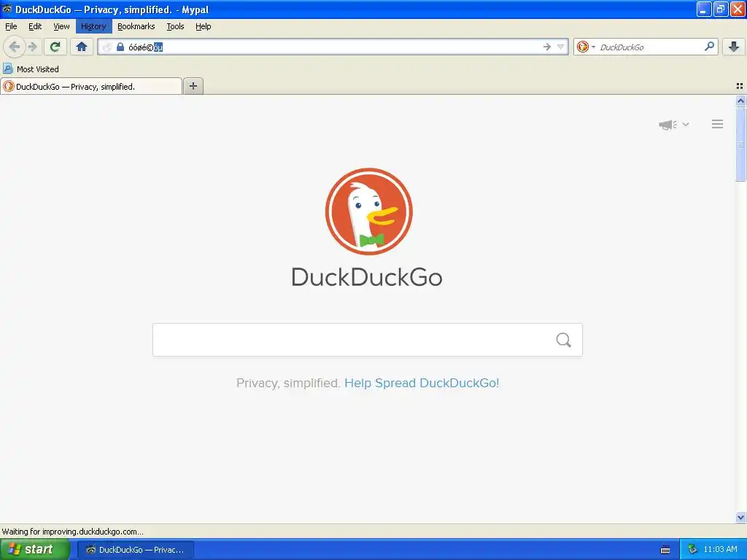Click the vertical scrollbar thumb
The width and height of the screenshot is (747, 560).
pos(740,144)
